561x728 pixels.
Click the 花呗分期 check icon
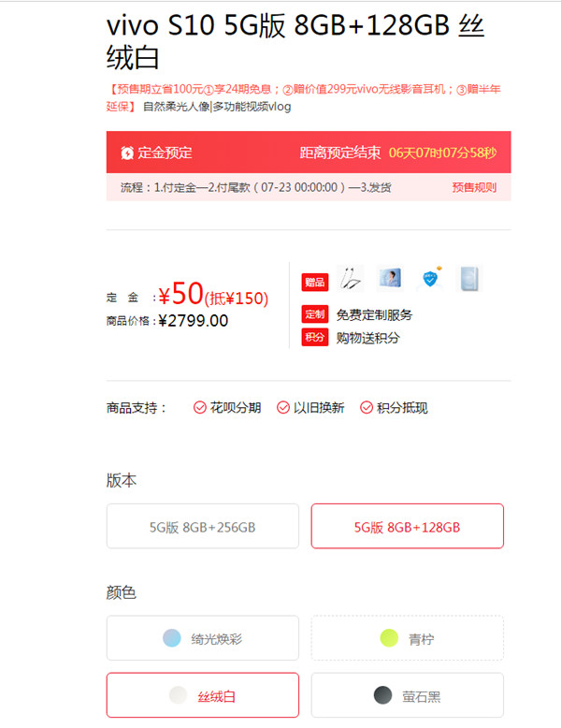tap(199, 408)
